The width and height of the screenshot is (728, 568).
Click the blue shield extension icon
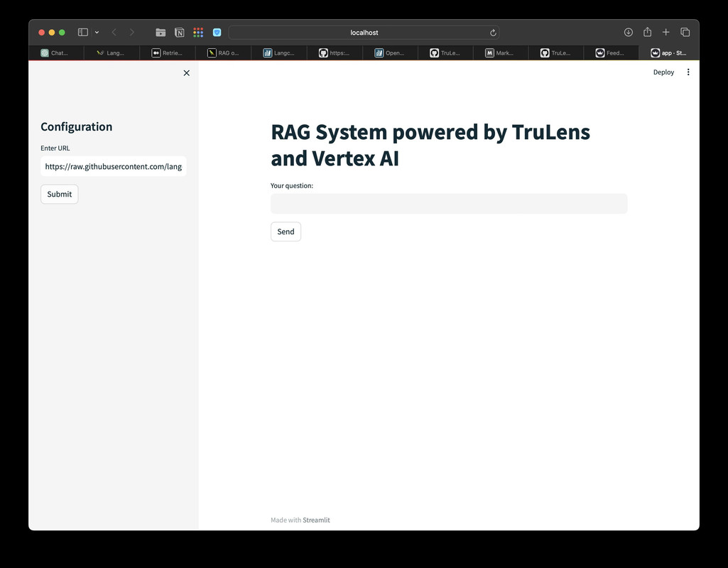(217, 33)
